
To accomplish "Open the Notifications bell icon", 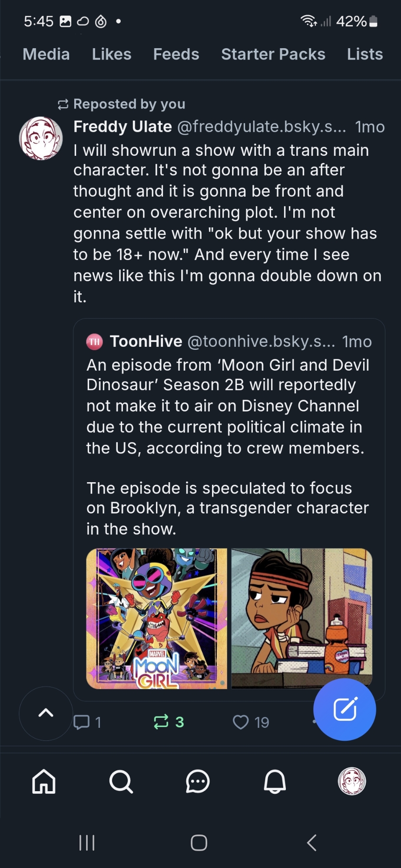I will (x=275, y=781).
